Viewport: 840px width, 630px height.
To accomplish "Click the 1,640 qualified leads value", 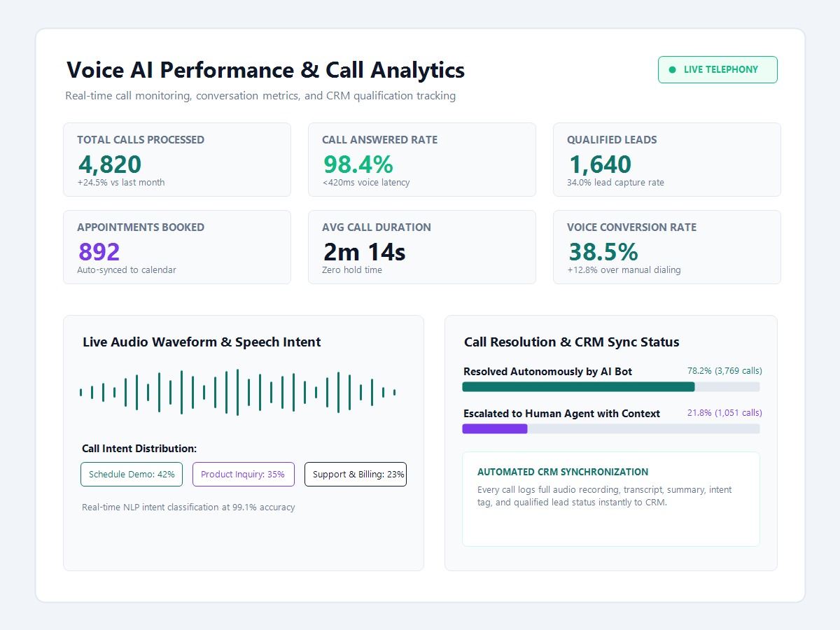I will (600, 164).
